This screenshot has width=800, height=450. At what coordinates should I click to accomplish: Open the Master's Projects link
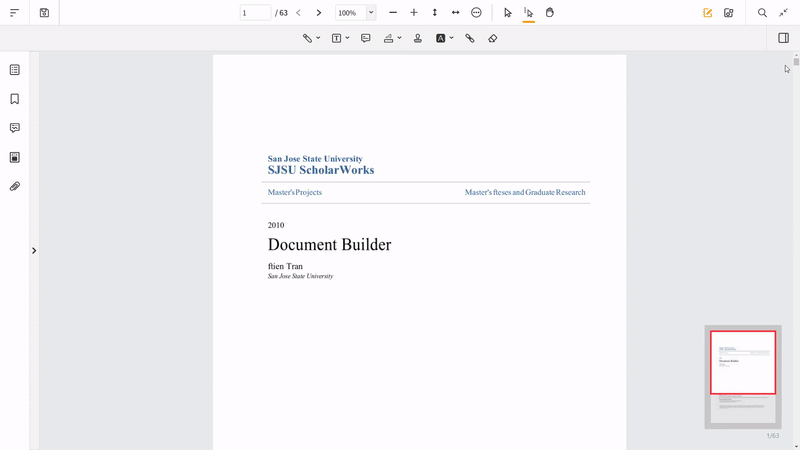click(x=295, y=192)
